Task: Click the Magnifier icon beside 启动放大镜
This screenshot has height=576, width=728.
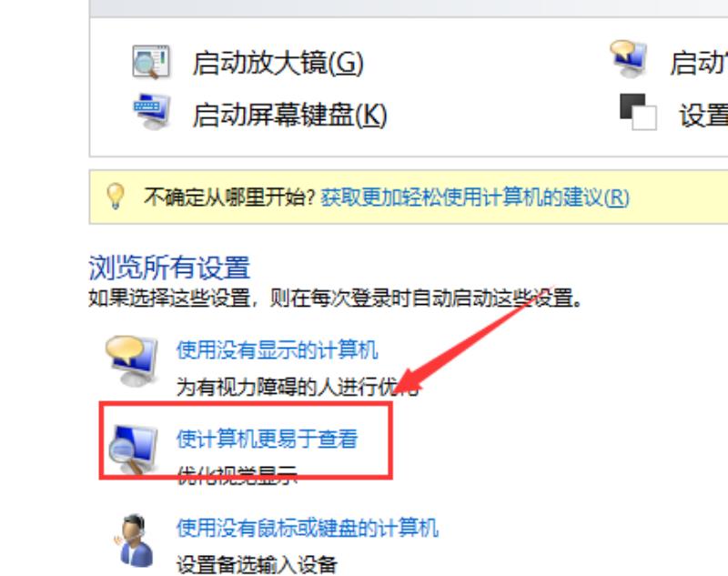Action: (x=151, y=62)
